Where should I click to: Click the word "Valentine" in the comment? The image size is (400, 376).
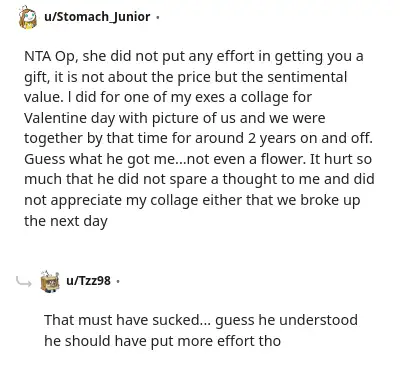52,118
